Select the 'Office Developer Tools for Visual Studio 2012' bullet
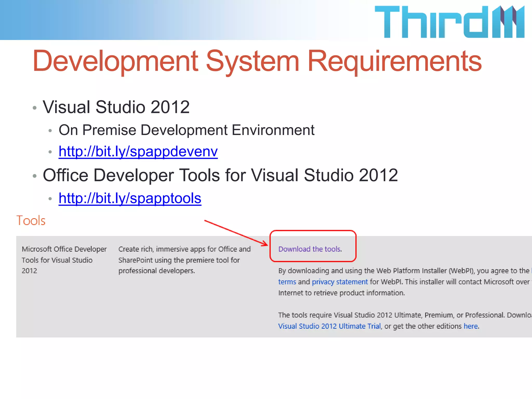The image size is (532, 399). click(220, 175)
